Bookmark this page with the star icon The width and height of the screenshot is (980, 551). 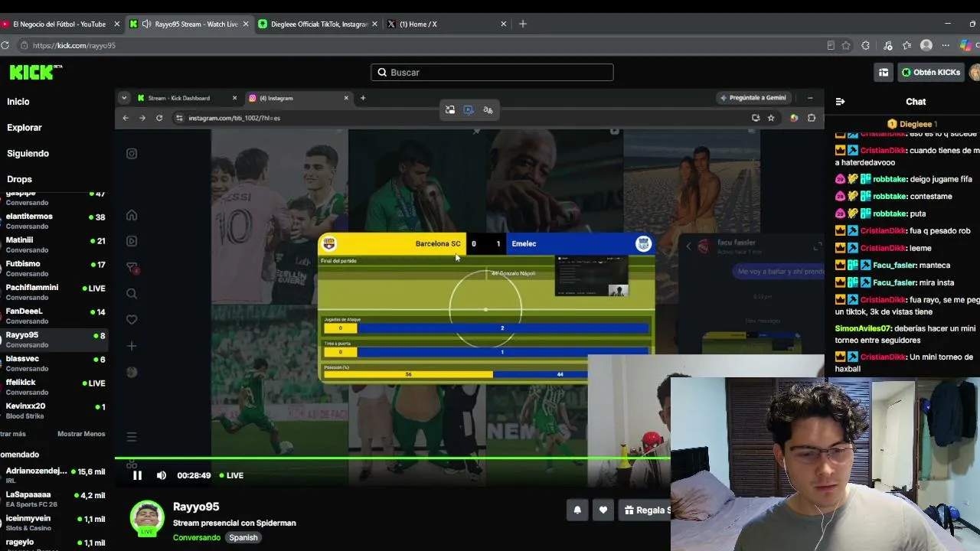click(x=846, y=45)
